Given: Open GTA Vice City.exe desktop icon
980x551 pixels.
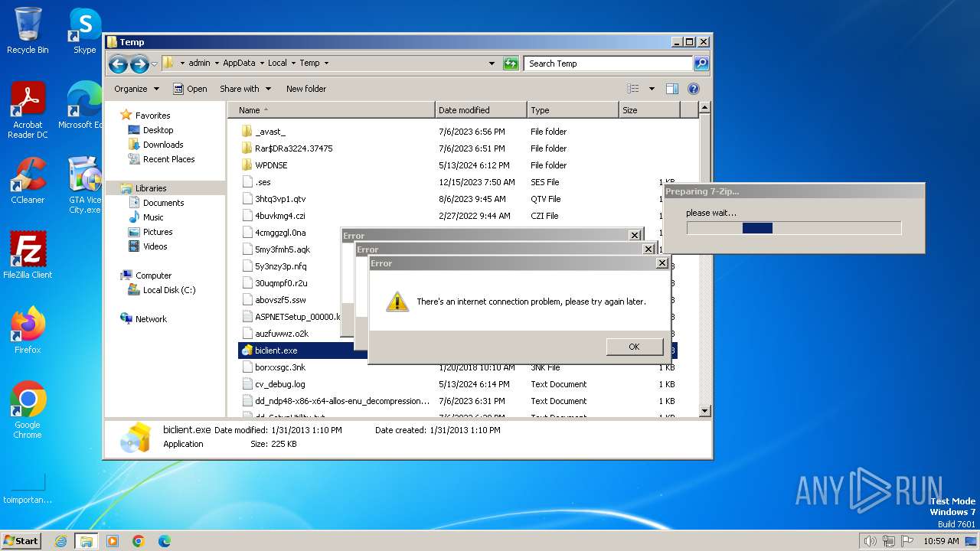Looking at the screenshot, I should coord(85,184).
